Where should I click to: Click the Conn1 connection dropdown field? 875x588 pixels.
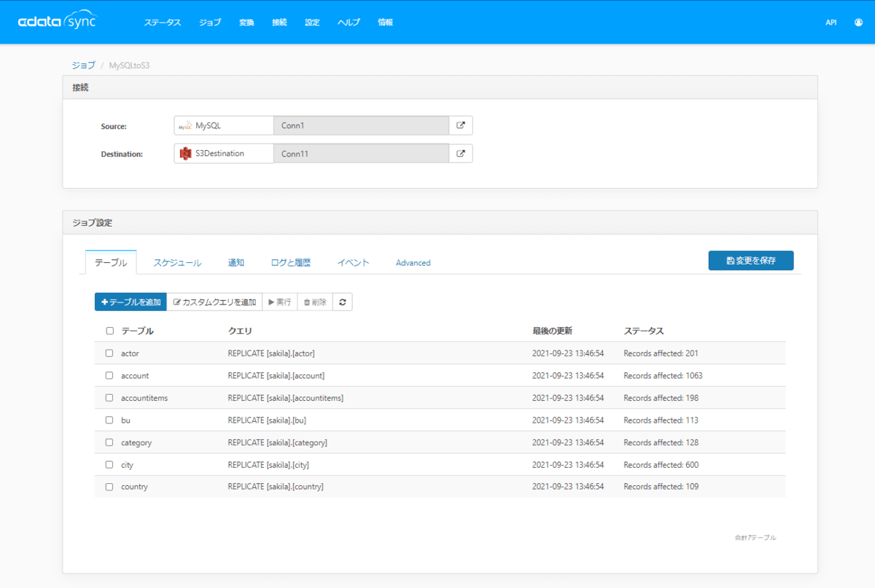coord(361,125)
